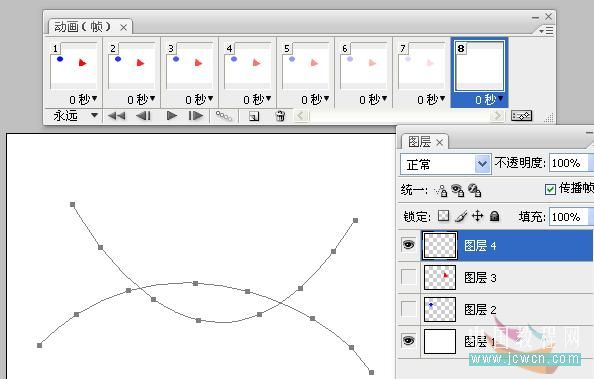This screenshot has height=379, width=594.
Task: Open frame 2 delay dropdown 0秒
Action: pos(141,100)
